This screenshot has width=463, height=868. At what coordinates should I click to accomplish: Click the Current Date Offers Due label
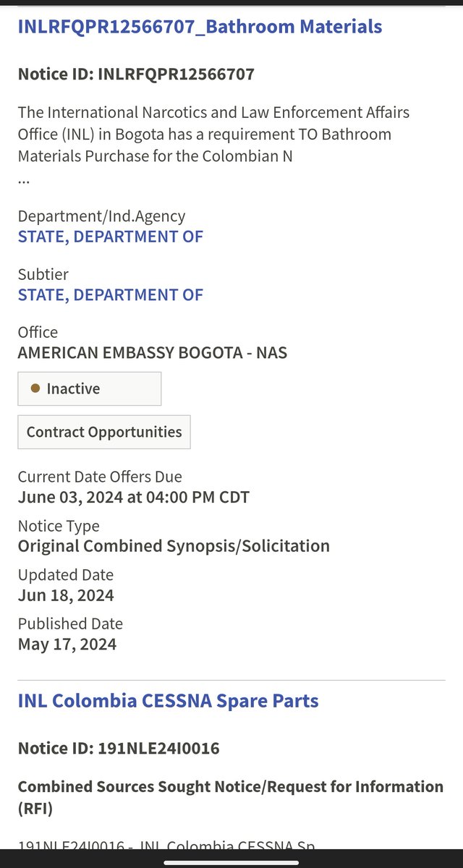(100, 477)
